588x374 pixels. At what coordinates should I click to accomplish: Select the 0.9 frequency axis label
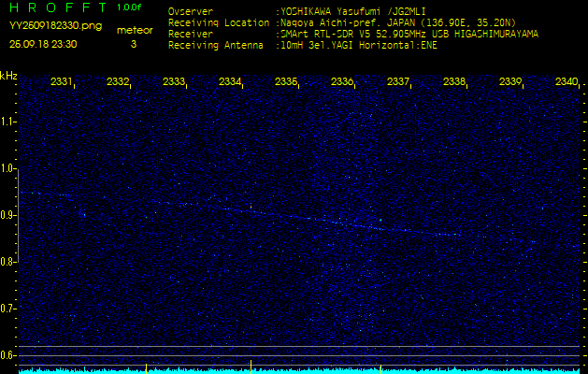tap(8, 215)
